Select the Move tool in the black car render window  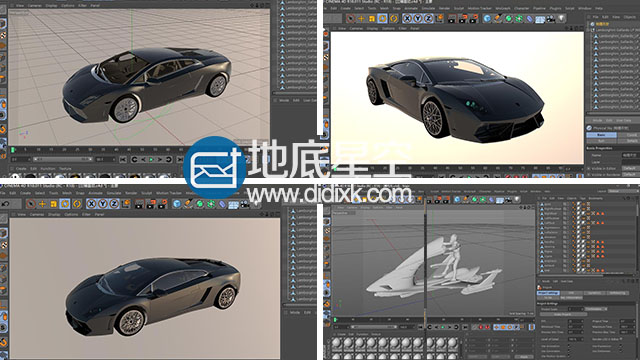(361, 18)
